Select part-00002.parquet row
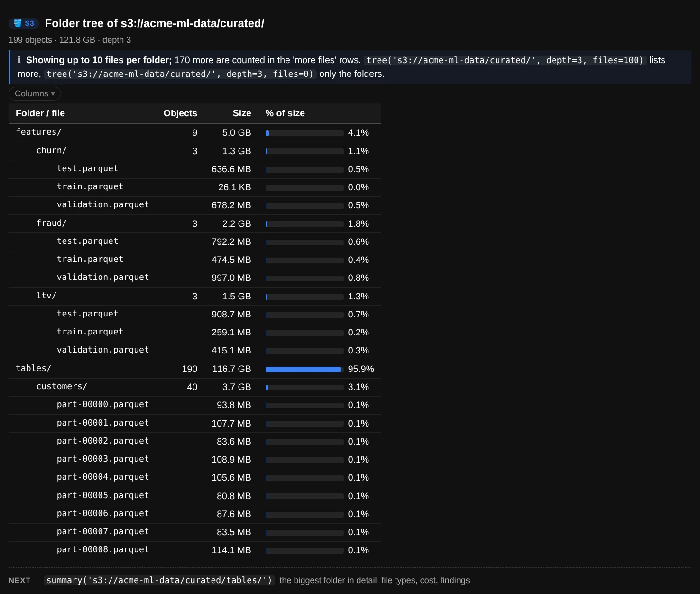The width and height of the screenshot is (700, 594). (x=195, y=442)
